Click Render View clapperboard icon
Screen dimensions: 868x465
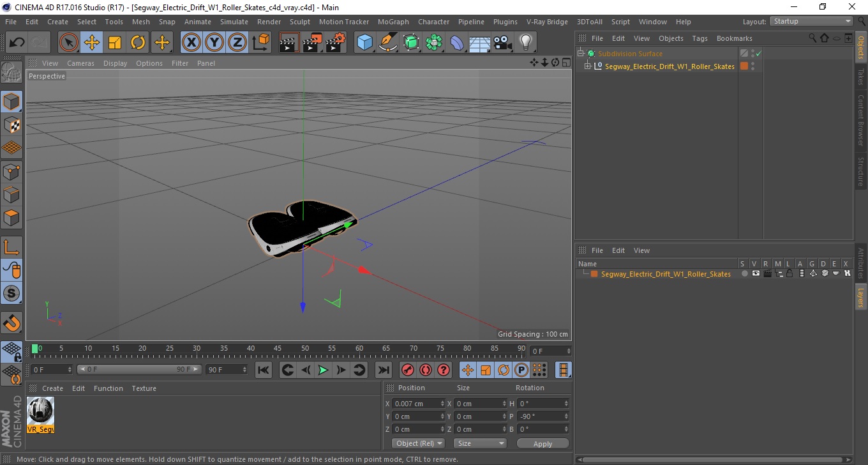click(289, 43)
